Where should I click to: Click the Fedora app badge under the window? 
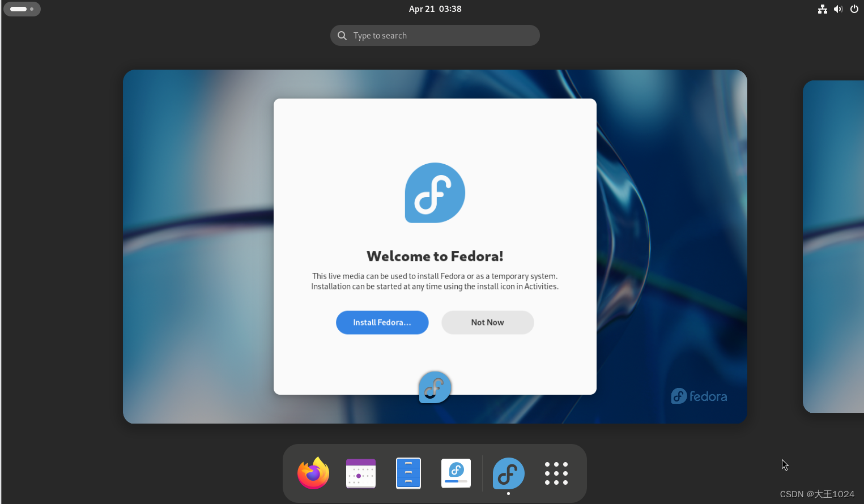[x=435, y=387]
